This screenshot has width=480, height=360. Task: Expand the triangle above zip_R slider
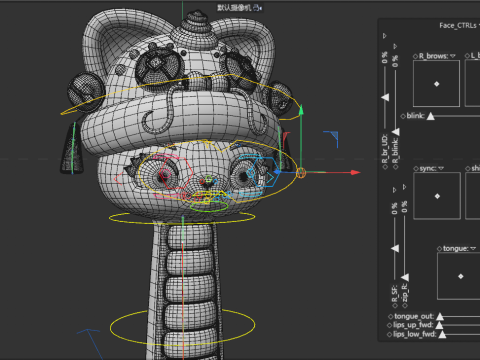point(404,187)
